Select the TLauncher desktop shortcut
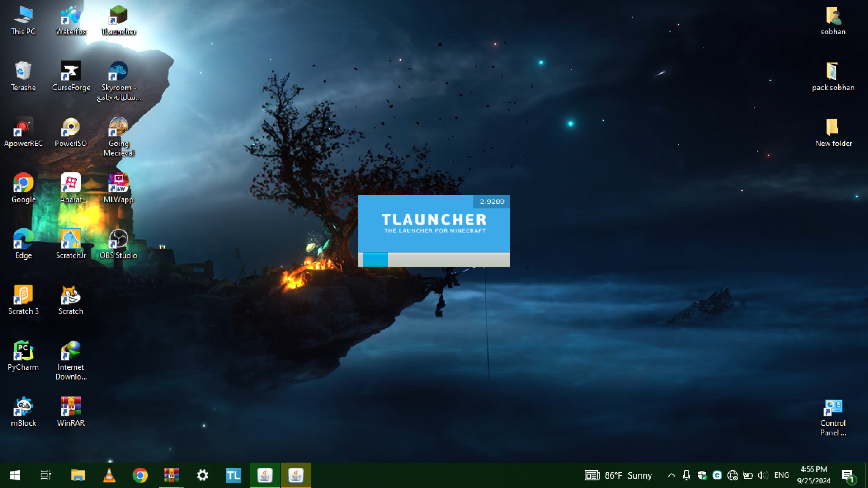Viewport: 868px width, 488px height. [x=118, y=21]
